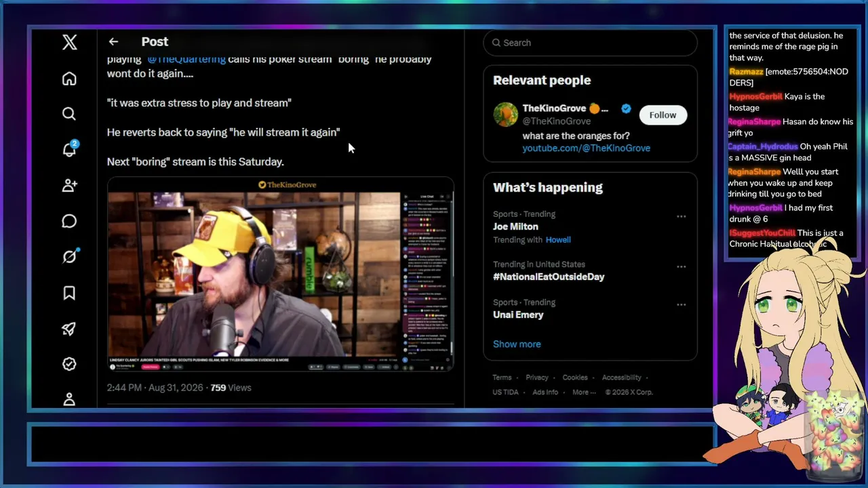Open the Privacy footer link
868x488 pixels.
pos(537,378)
